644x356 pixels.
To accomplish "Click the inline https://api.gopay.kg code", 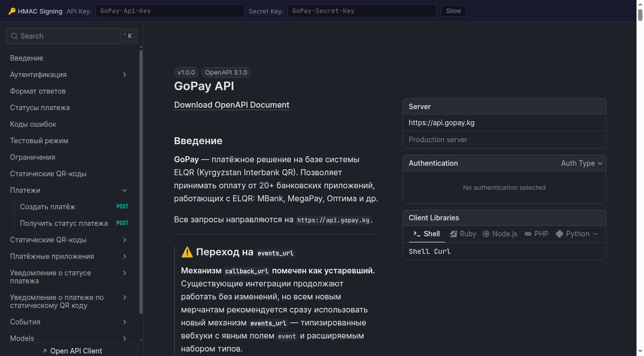I will [x=333, y=220].
